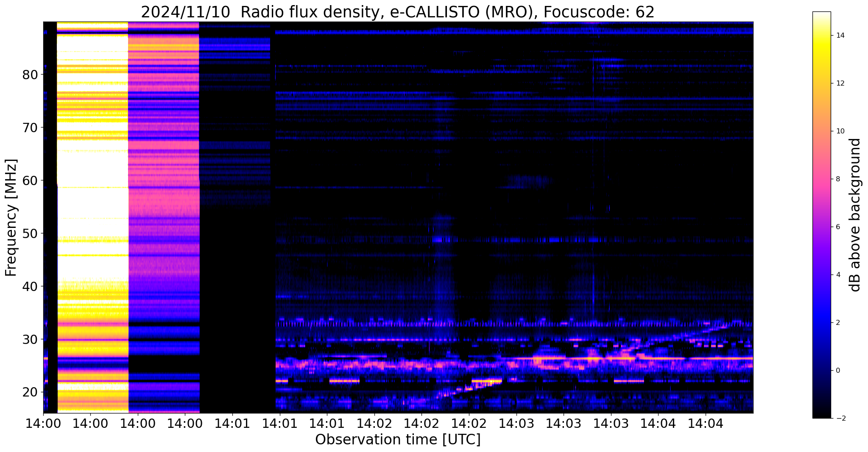
Task: Click the 'Frequency [MHz]' y-axis label
Action: point(11,218)
